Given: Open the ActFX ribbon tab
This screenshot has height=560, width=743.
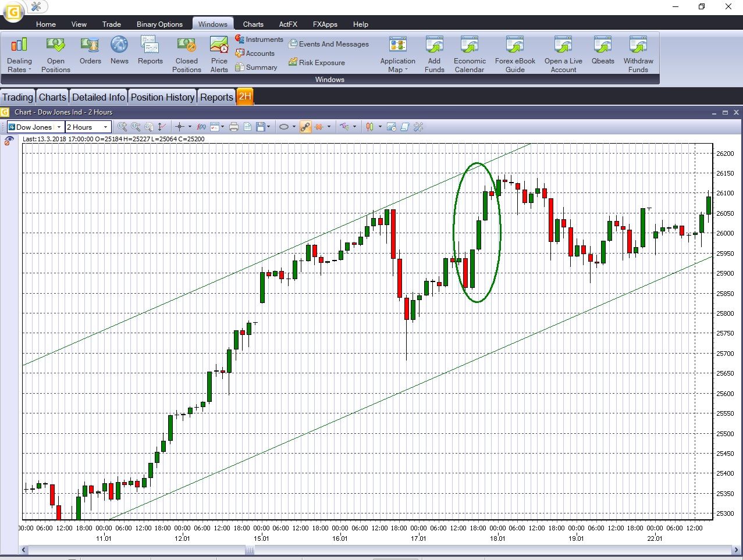Looking at the screenshot, I should pyautogui.click(x=288, y=24).
